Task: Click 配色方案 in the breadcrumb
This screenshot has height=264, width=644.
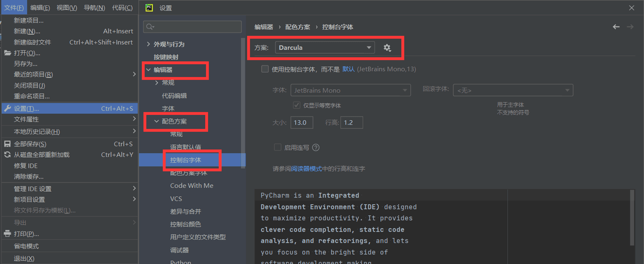Action: tap(297, 27)
